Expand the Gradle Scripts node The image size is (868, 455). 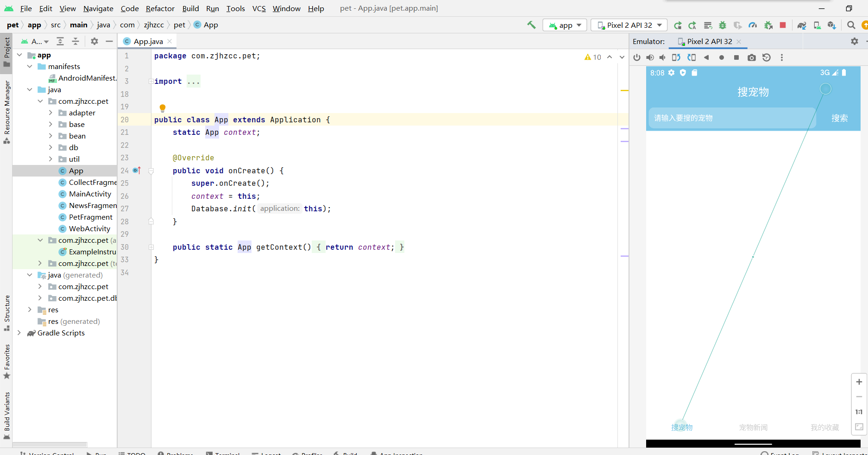[x=19, y=333]
